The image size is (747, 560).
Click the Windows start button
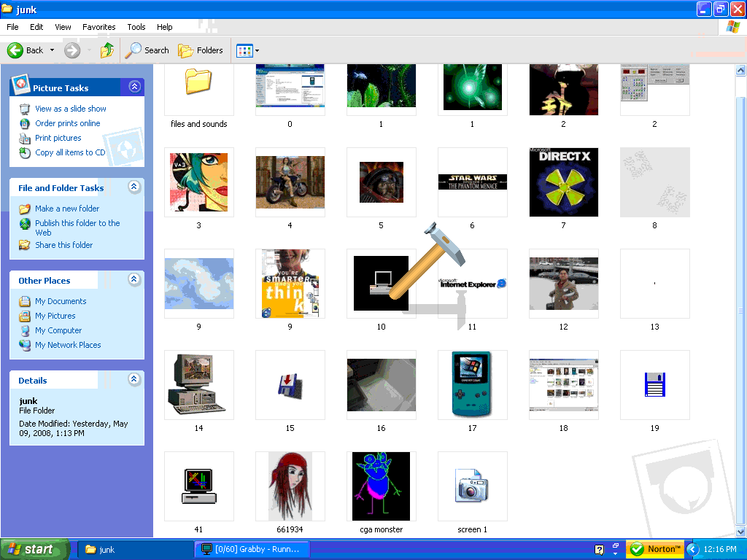pos(34,549)
